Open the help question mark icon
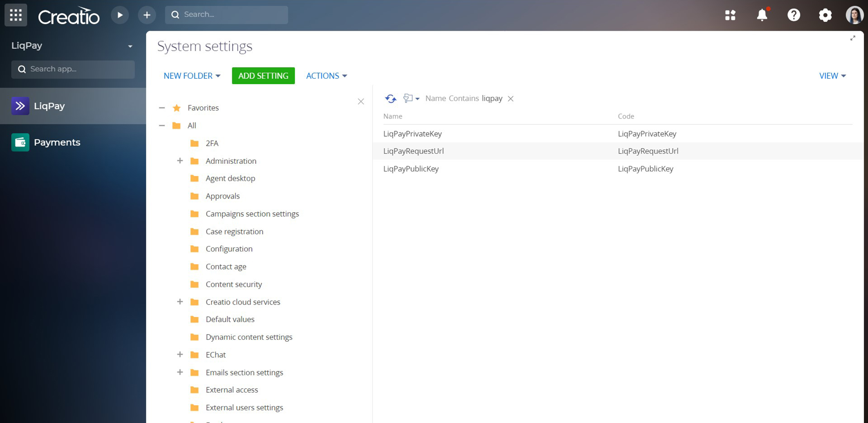 click(x=794, y=15)
